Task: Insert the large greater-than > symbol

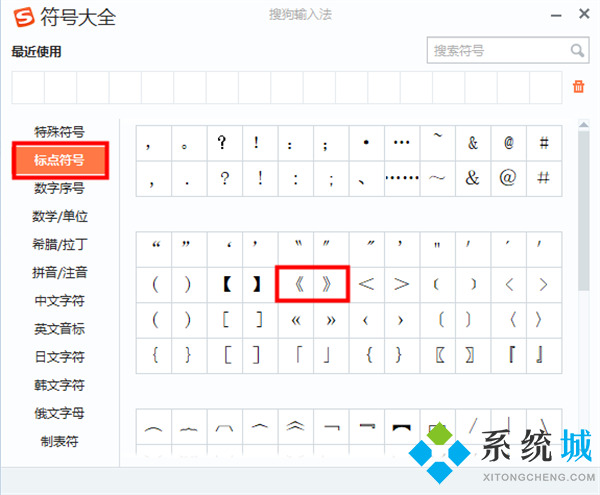Action: click(x=402, y=285)
